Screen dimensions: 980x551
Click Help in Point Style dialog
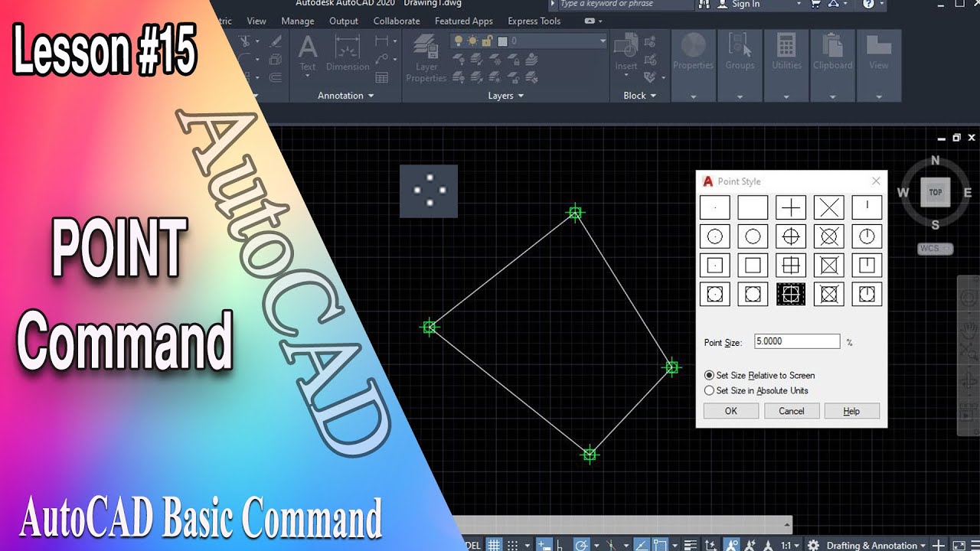pyautogui.click(x=851, y=411)
